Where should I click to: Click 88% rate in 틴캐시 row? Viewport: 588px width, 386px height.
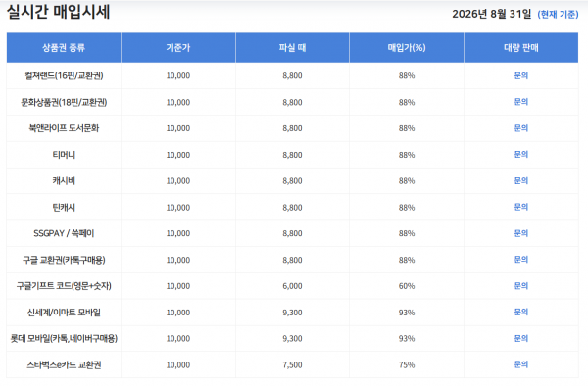(407, 208)
